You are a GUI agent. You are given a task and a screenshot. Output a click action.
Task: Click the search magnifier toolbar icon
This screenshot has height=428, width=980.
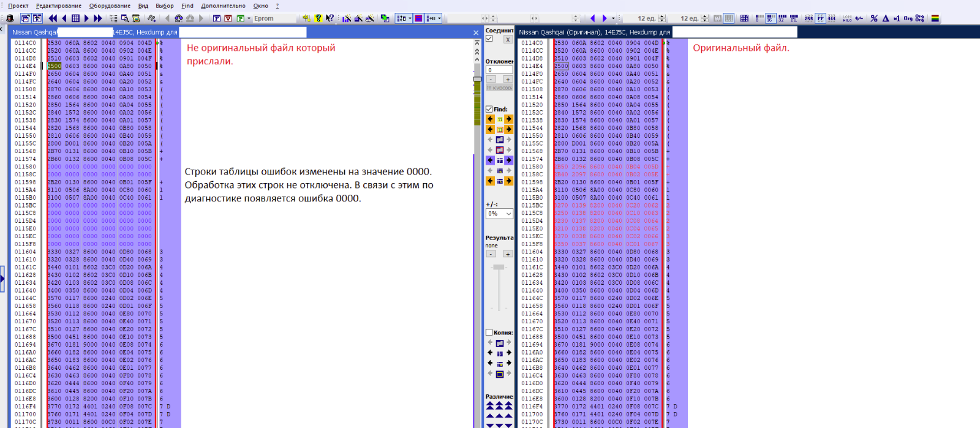click(125, 18)
